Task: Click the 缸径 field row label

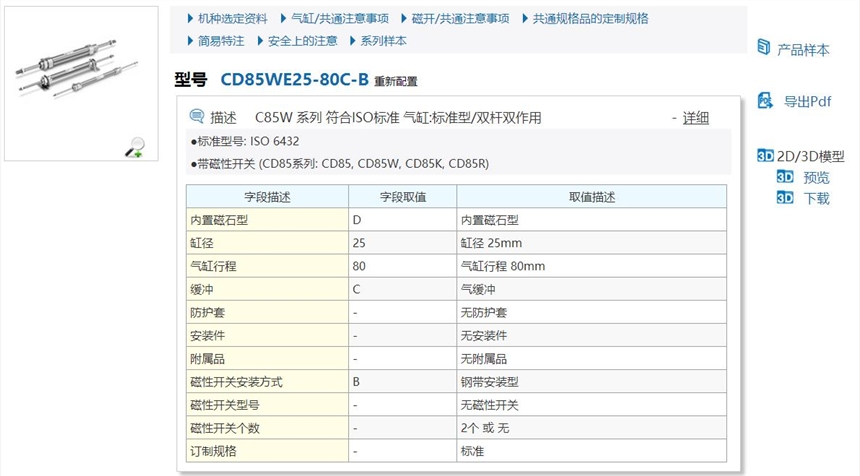Action: click(267, 243)
